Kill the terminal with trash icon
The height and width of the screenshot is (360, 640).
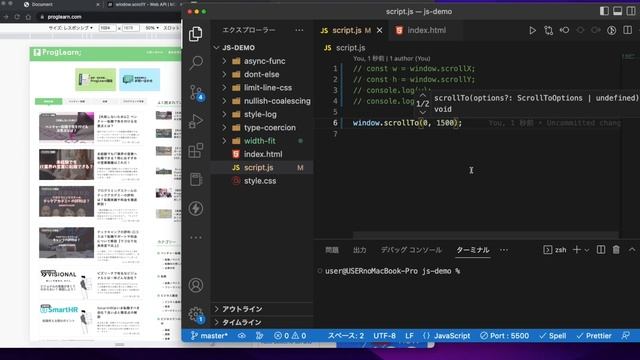click(616, 249)
